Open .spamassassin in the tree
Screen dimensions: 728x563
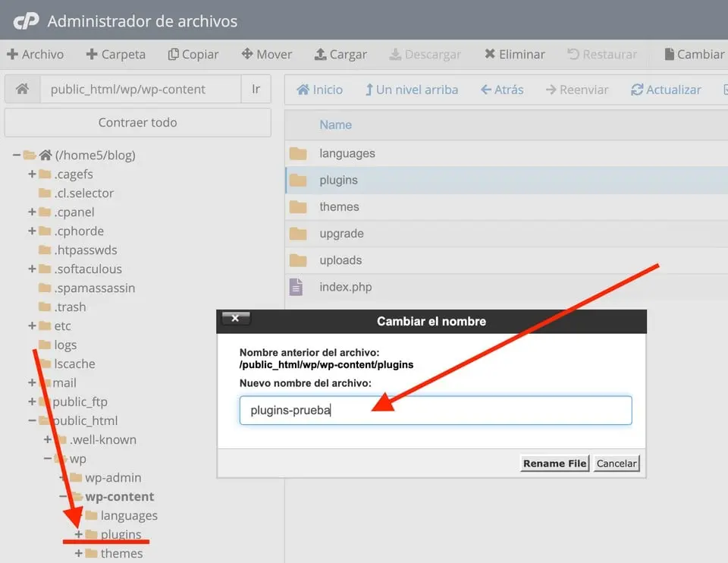[95, 288]
